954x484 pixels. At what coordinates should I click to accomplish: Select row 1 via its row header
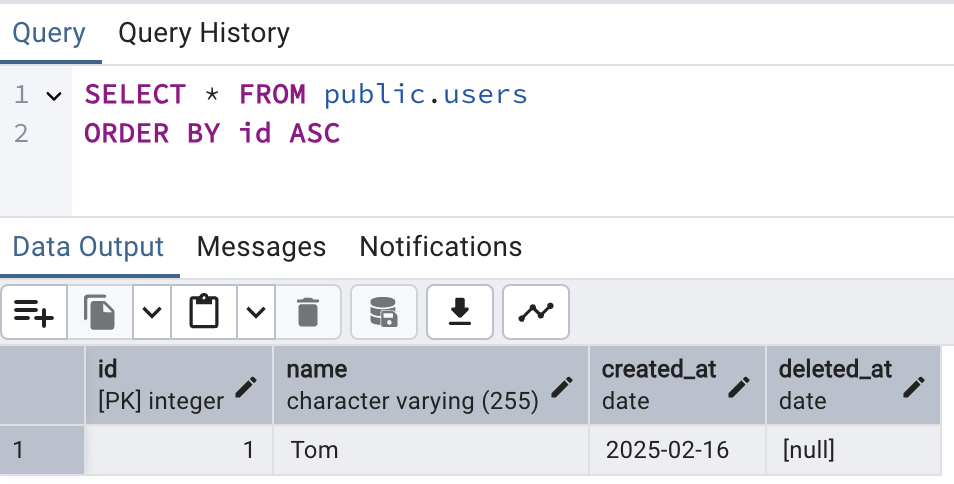pos(42,450)
